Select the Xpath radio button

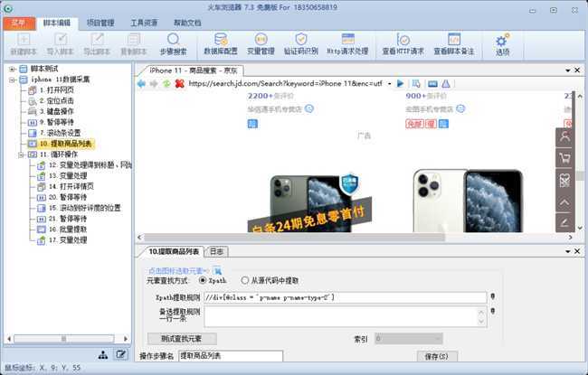point(203,280)
